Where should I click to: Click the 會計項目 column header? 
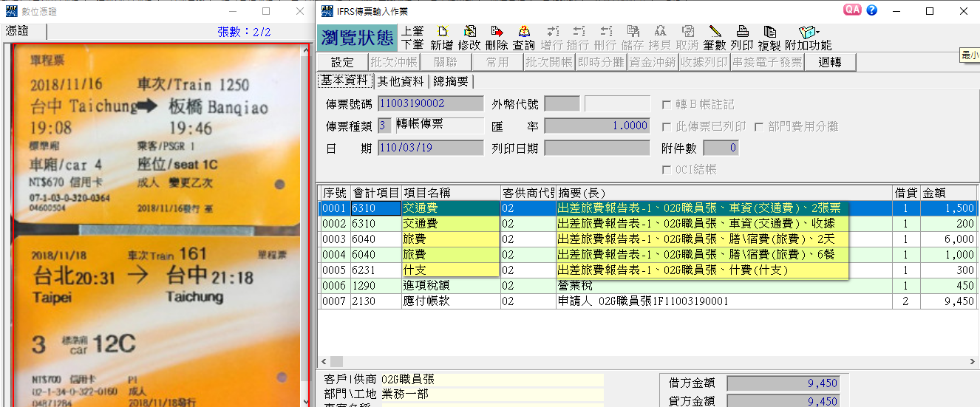pyautogui.click(x=375, y=193)
